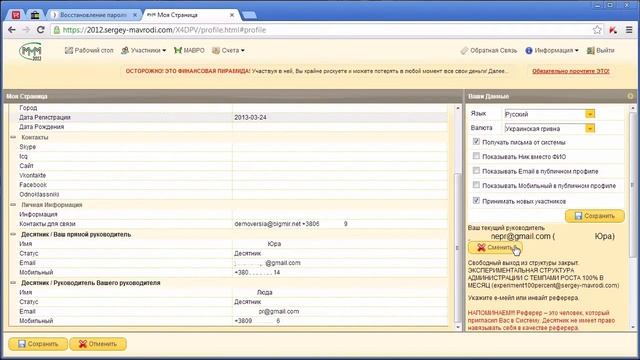Close the Восстановление пароля tab
Viewport: 640px width, 360px height.
135,15
